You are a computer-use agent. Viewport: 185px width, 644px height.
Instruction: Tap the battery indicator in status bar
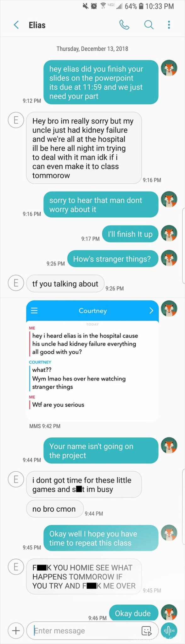pos(141,6)
